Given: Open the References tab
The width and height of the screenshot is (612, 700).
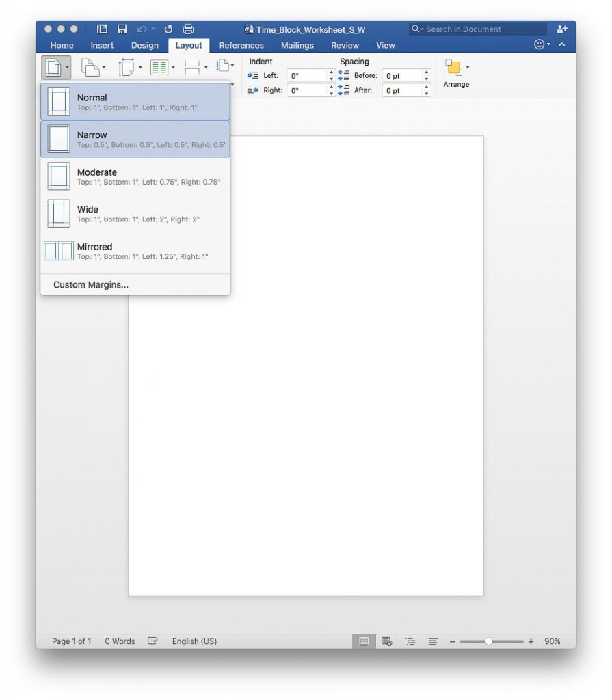Looking at the screenshot, I should tap(241, 45).
